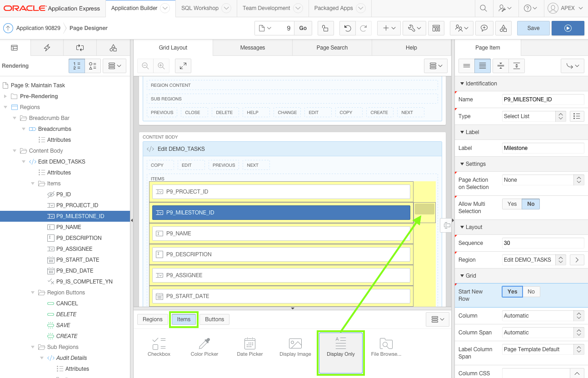The width and height of the screenshot is (588, 378).
Task: Open the search magnifier in header
Action: pyautogui.click(x=483, y=8)
